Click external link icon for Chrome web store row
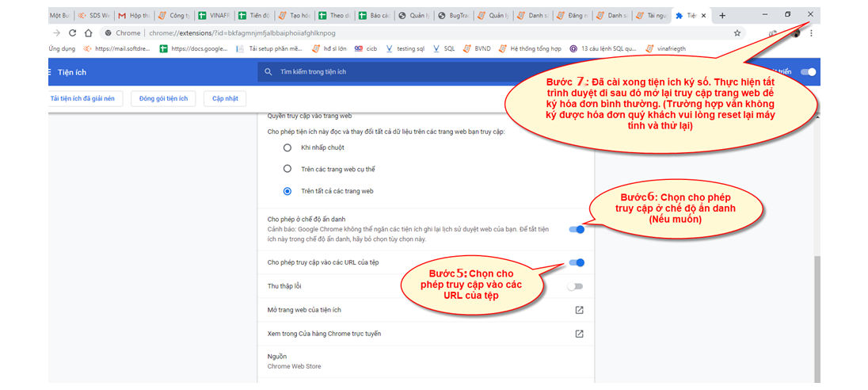The width and height of the screenshot is (868, 390). (579, 334)
